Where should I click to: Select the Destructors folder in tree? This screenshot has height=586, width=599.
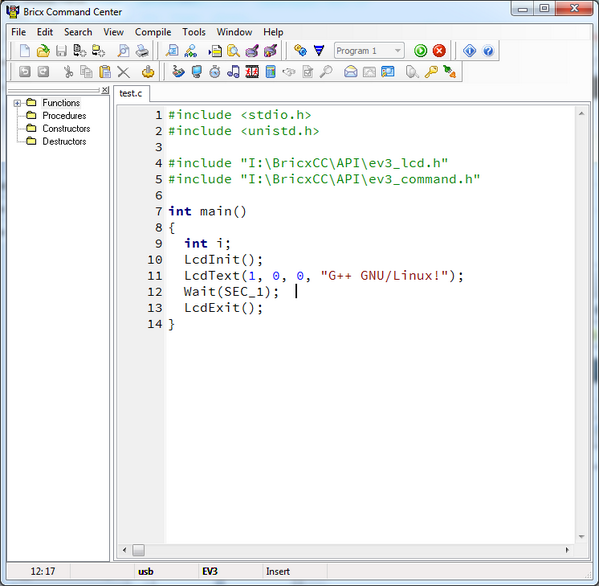[64, 141]
